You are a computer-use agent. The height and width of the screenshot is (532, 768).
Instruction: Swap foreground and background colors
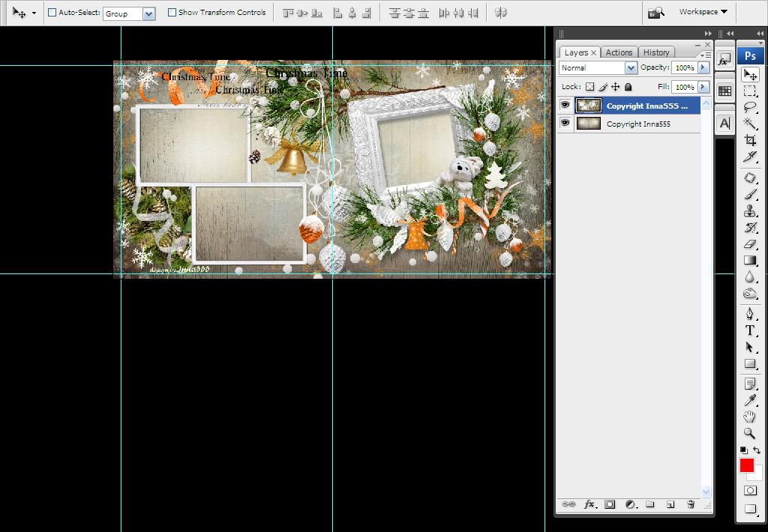tap(757, 450)
